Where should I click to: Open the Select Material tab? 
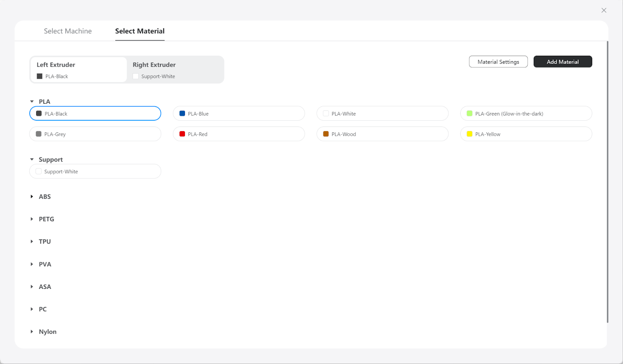(140, 31)
